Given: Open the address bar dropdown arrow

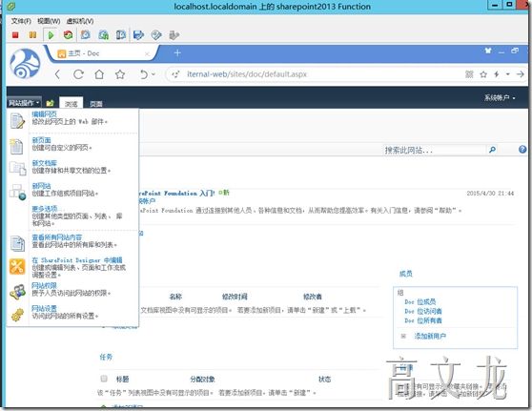Looking at the screenshot, I should click(x=507, y=74).
